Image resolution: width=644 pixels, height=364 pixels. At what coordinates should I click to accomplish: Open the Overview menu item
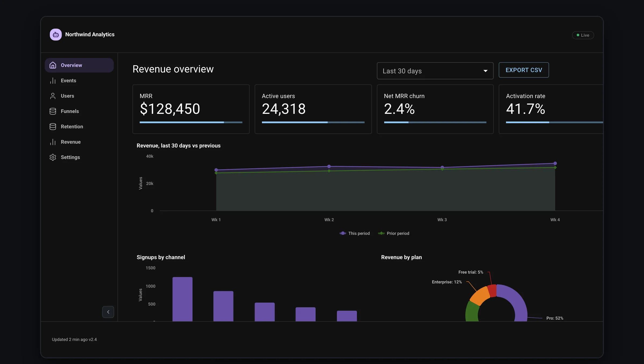pos(79,65)
